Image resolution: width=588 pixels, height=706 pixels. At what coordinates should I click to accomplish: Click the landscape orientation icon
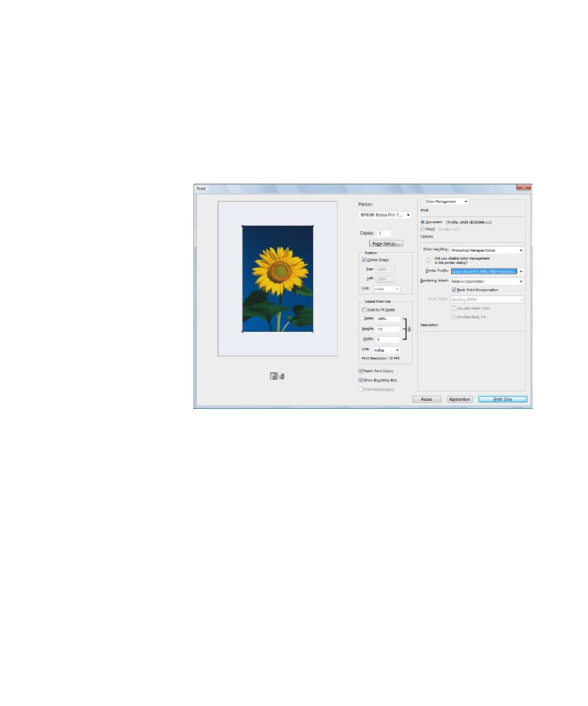point(282,376)
